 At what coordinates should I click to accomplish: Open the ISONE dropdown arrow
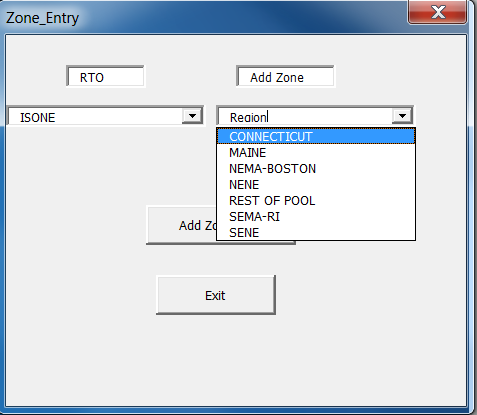coord(192,116)
